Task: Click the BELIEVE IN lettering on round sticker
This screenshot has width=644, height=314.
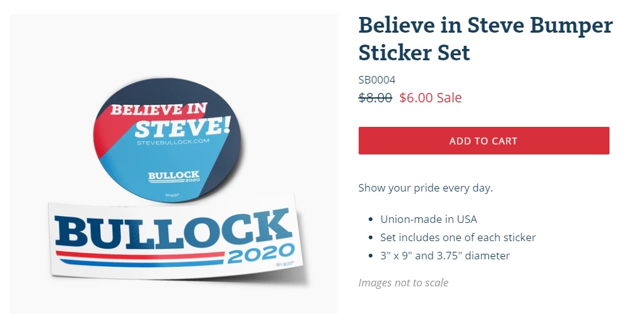Action: click(159, 109)
